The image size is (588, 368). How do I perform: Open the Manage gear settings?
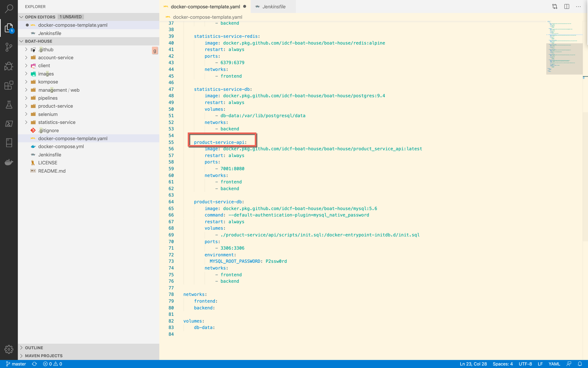[9, 349]
